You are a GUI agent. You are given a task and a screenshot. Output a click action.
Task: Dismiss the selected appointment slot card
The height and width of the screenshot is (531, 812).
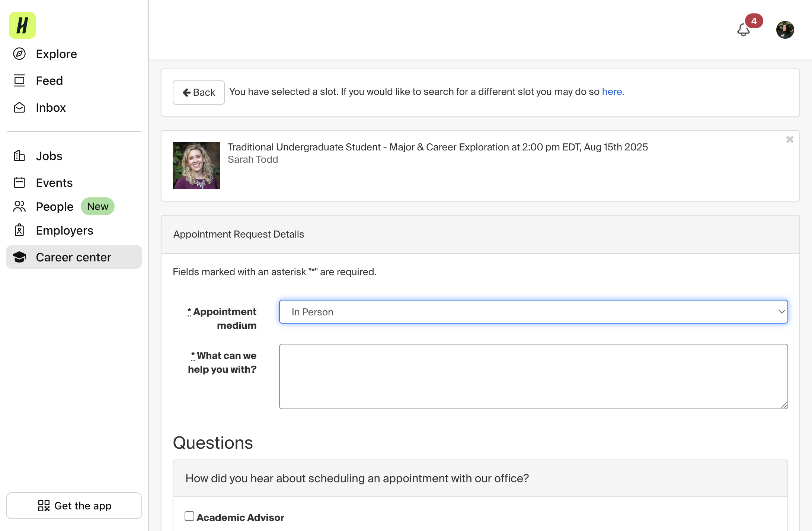[x=790, y=139]
